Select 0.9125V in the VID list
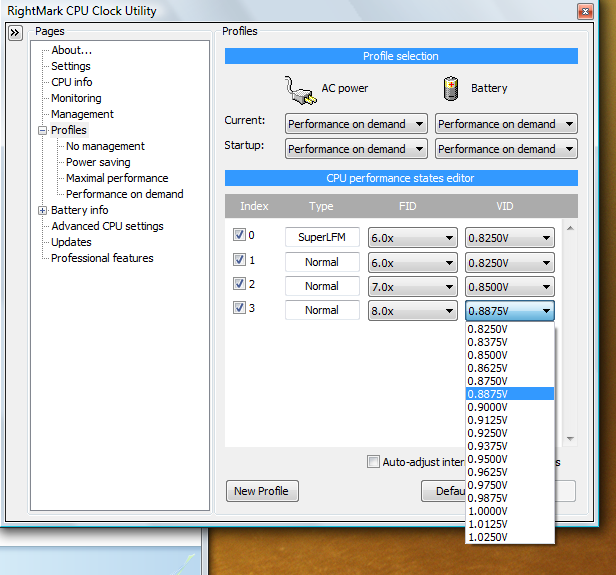 tap(510, 420)
